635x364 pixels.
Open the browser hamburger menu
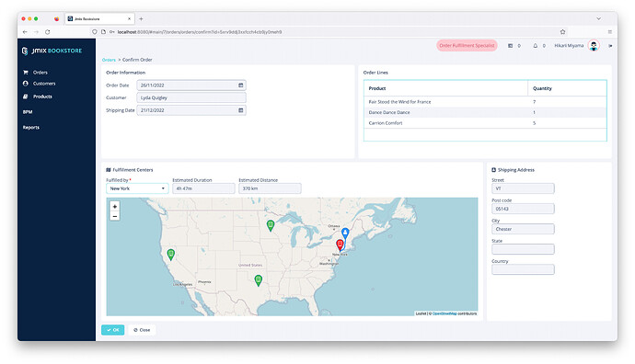[610, 32]
